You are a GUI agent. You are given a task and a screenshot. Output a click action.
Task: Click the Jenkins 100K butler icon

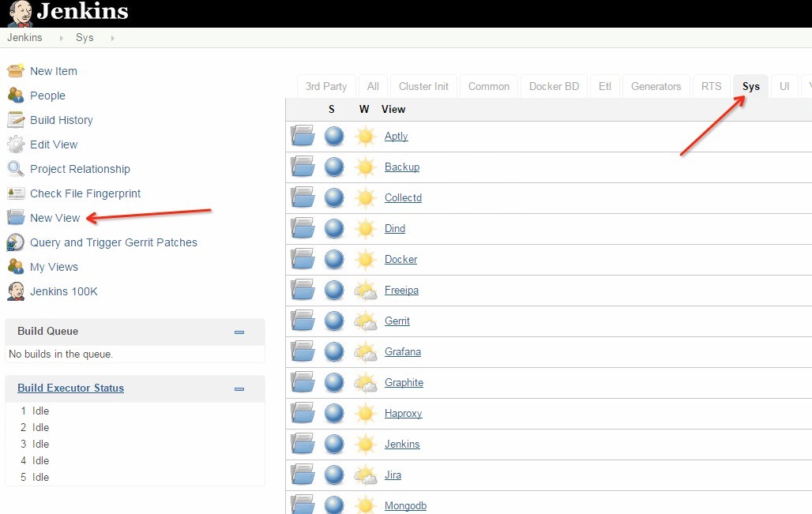pos(16,291)
